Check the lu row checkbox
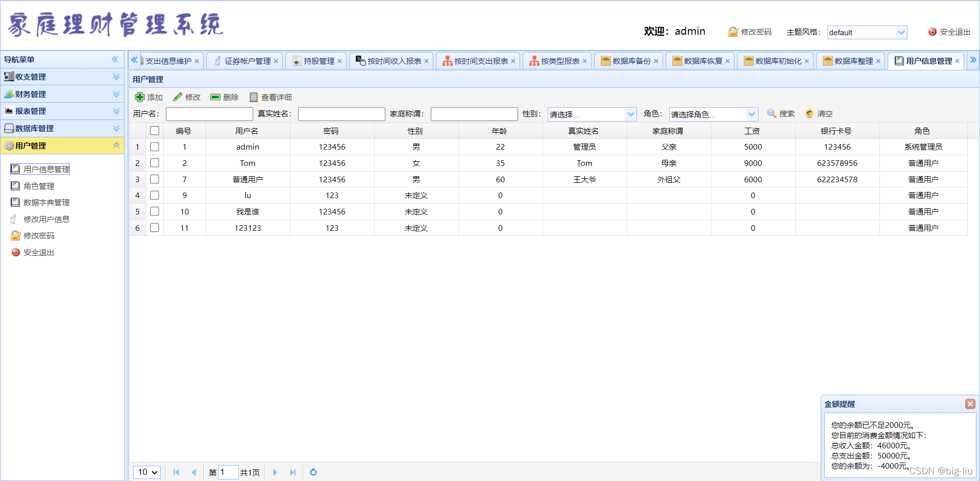This screenshot has height=481, width=980. (155, 195)
